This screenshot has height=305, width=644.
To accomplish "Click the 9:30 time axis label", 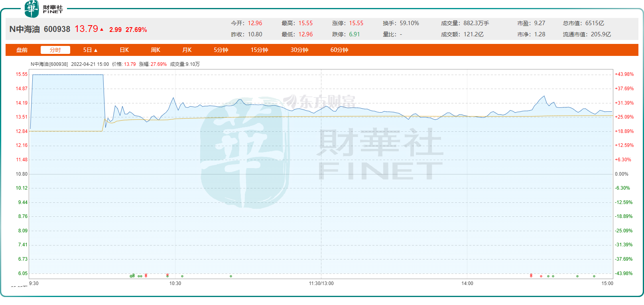I will pos(34,283).
